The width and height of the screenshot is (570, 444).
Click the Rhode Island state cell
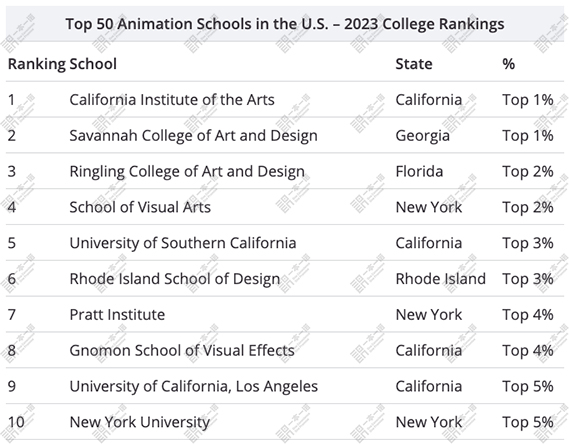pos(441,279)
